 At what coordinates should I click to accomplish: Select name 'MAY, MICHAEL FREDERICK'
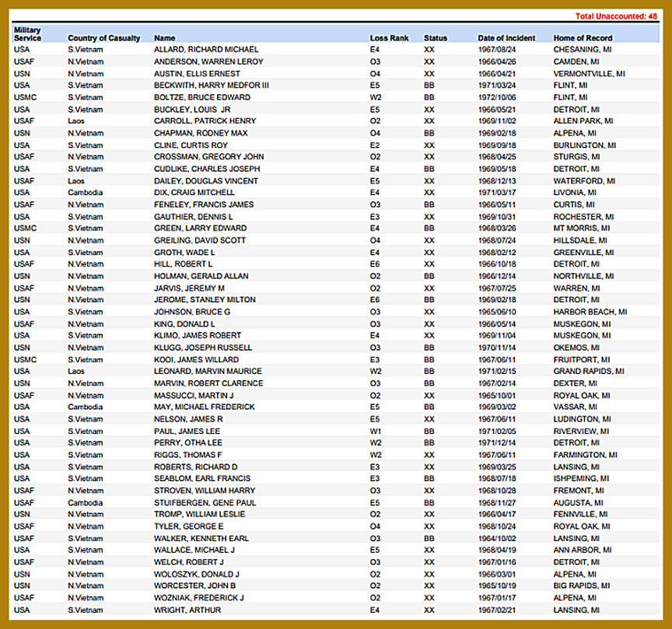[205, 407]
